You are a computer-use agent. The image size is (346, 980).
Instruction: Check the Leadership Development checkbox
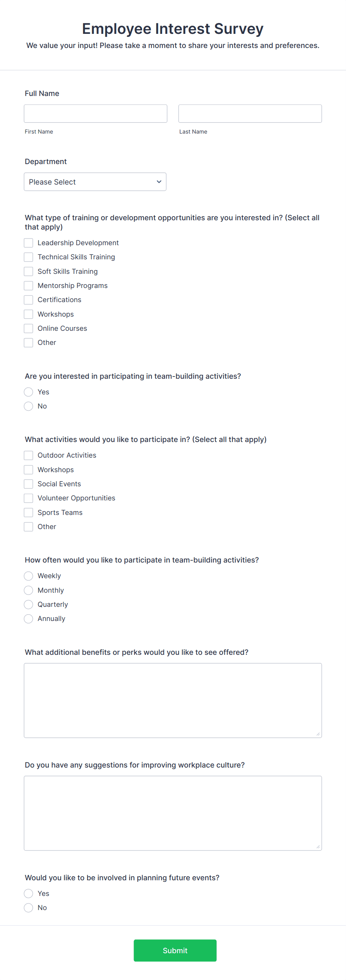[x=28, y=243]
